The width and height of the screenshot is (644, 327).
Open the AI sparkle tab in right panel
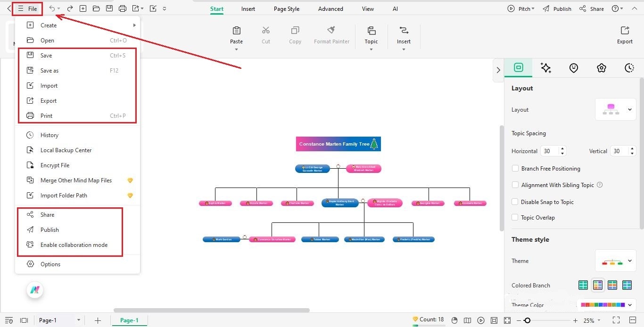coord(546,68)
